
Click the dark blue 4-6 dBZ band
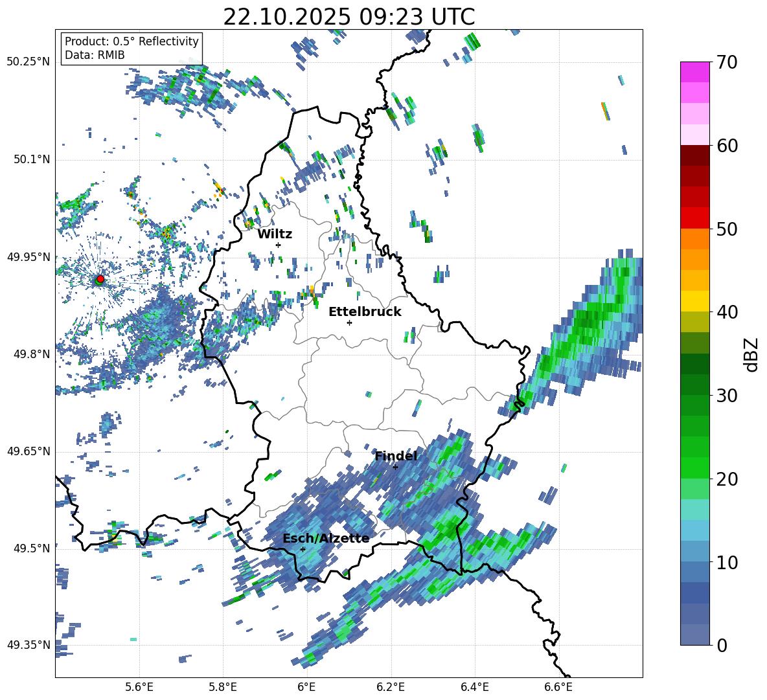[694, 593]
